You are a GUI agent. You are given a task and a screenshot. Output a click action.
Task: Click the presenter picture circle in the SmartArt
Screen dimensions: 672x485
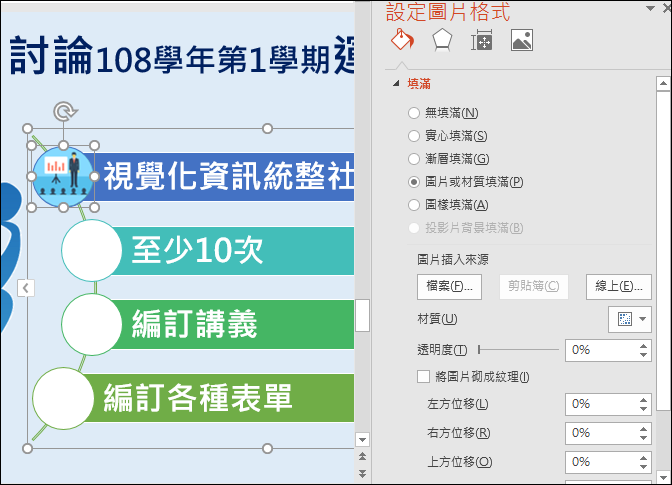tap(63, 177)
